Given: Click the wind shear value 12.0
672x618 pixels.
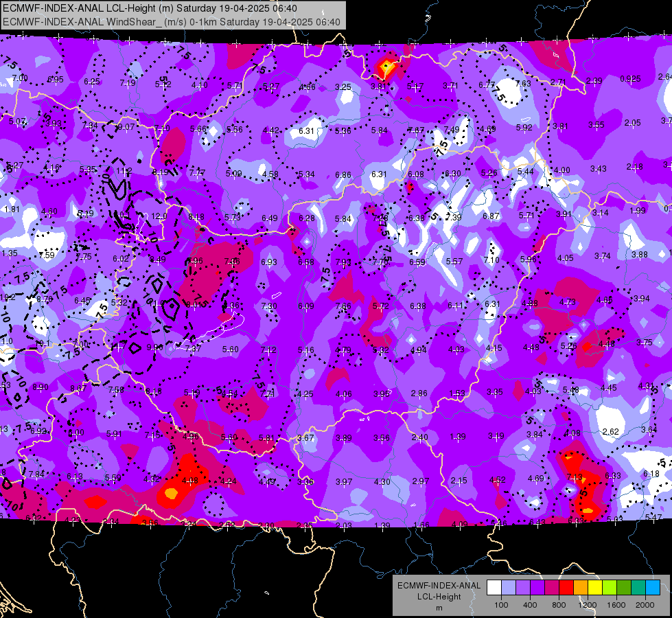Looking at the screenshot, I should click(x=159, y=216).
